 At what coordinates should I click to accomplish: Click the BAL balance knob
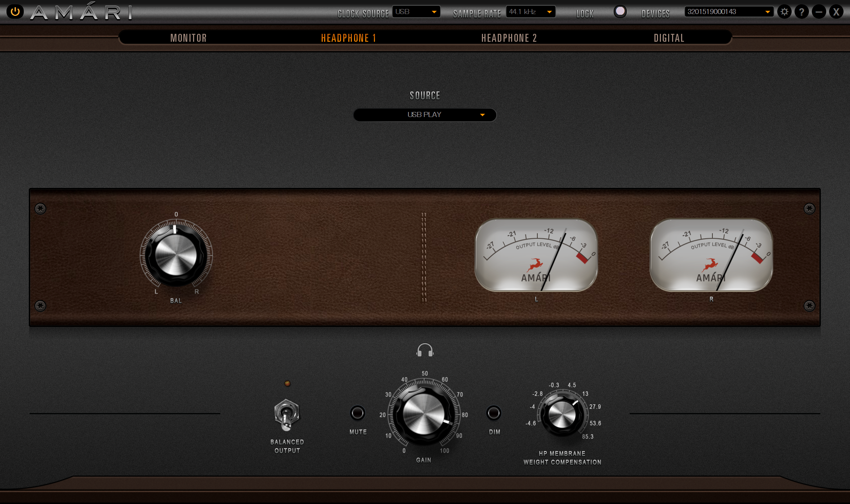tap(176, 255)
